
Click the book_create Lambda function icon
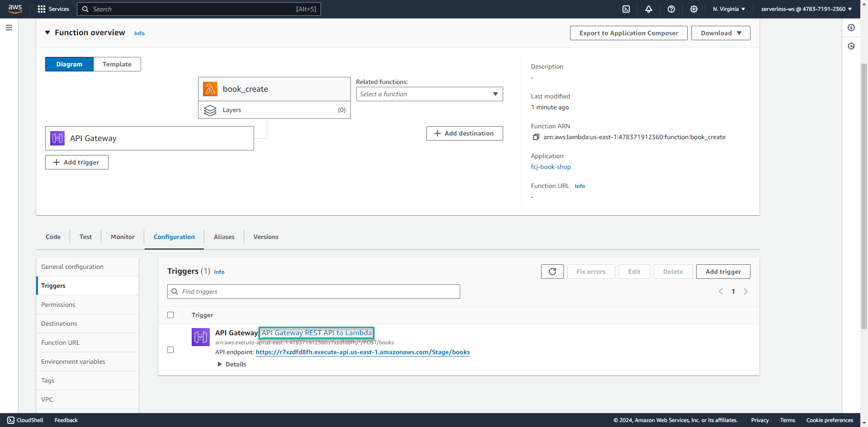point(210,89)
